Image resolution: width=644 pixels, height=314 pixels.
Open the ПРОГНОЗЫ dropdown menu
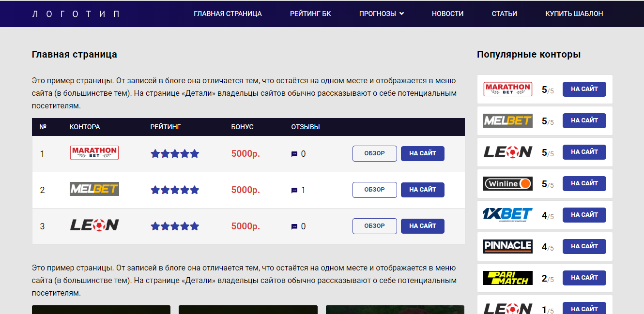click(381, 14)
